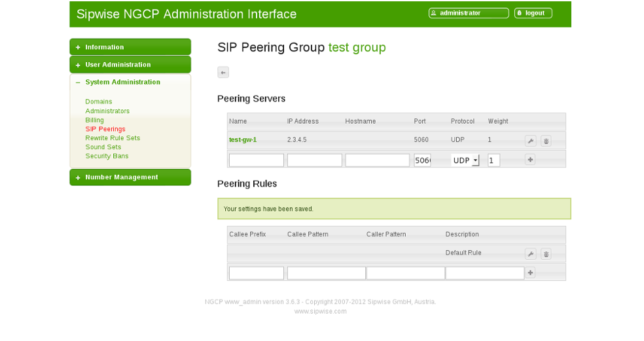This screenshot has height=341, width=644.
Task: Click the Weight input field
Action: tap(493, 160)
